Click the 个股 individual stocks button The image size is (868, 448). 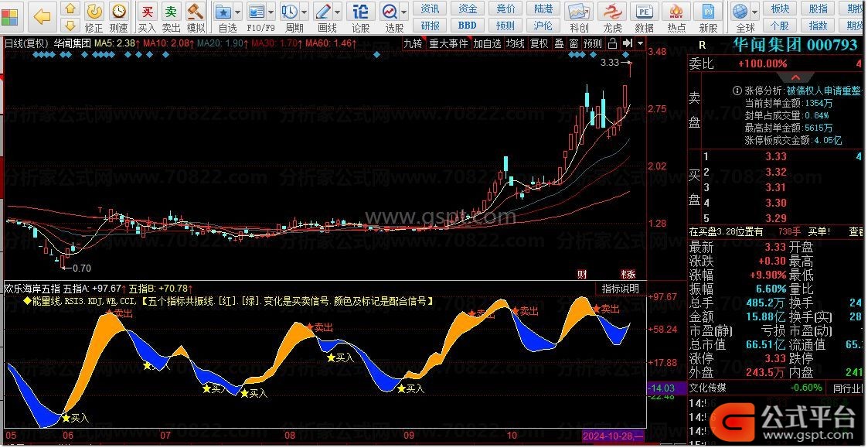780,26
